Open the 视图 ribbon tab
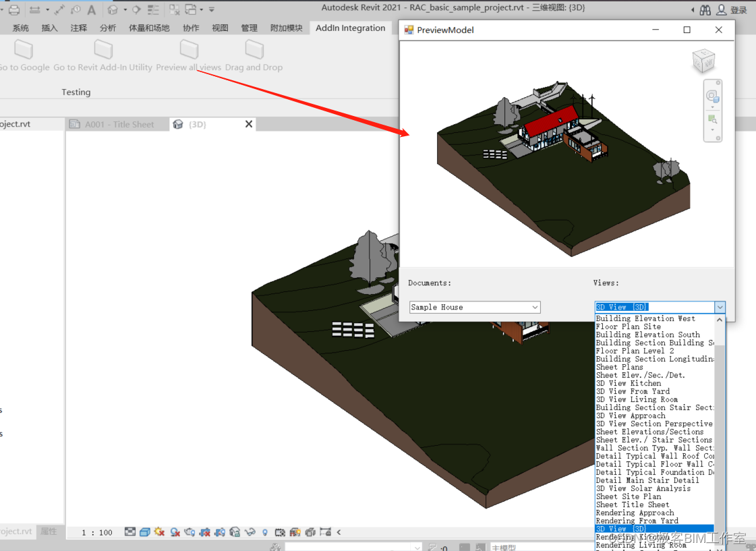 (219, 28)
